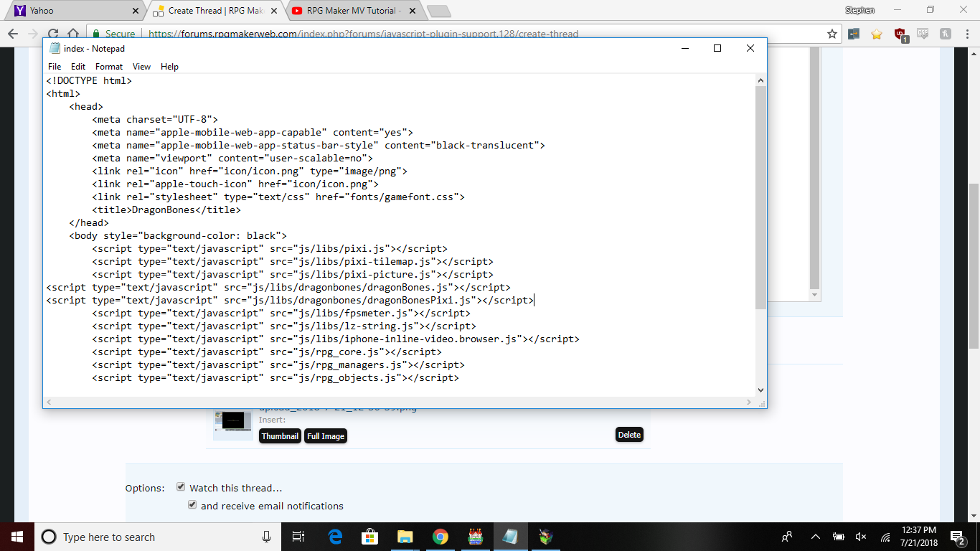Click the Notepad vertical scrollbar down arrow
Screen dimensions: 980x551
(x=760, y=390)
